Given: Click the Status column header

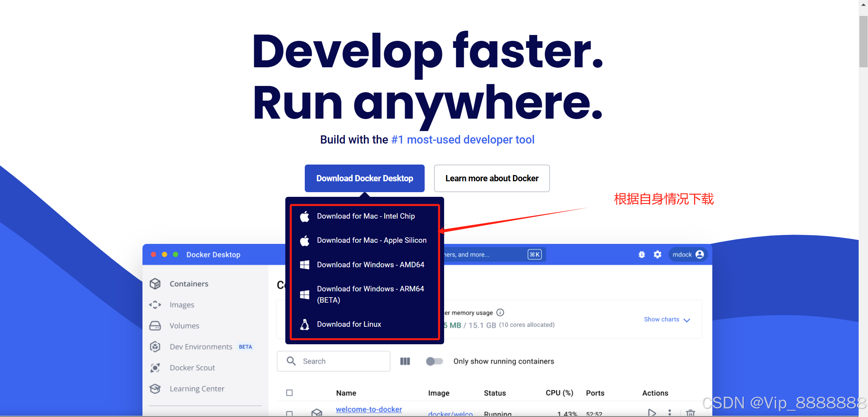Looking at the screenshot, I should pos(495,393).
